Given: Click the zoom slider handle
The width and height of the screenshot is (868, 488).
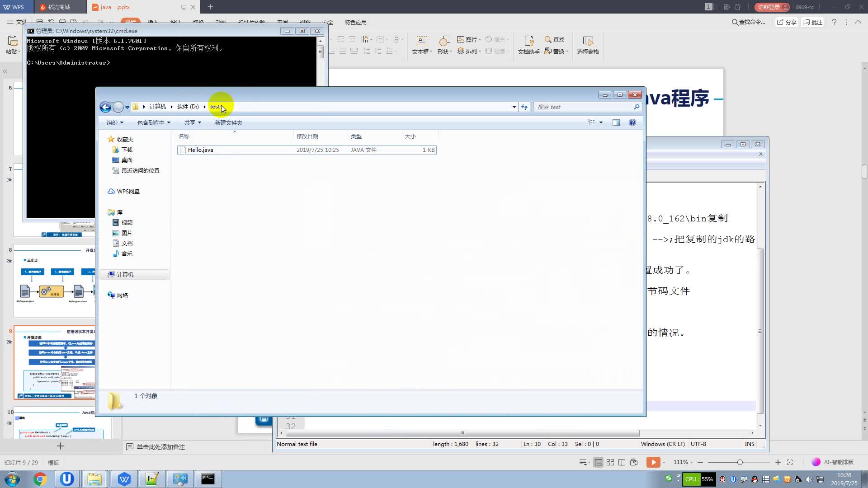Looking at the screenshot, I should tap(740, 462).
